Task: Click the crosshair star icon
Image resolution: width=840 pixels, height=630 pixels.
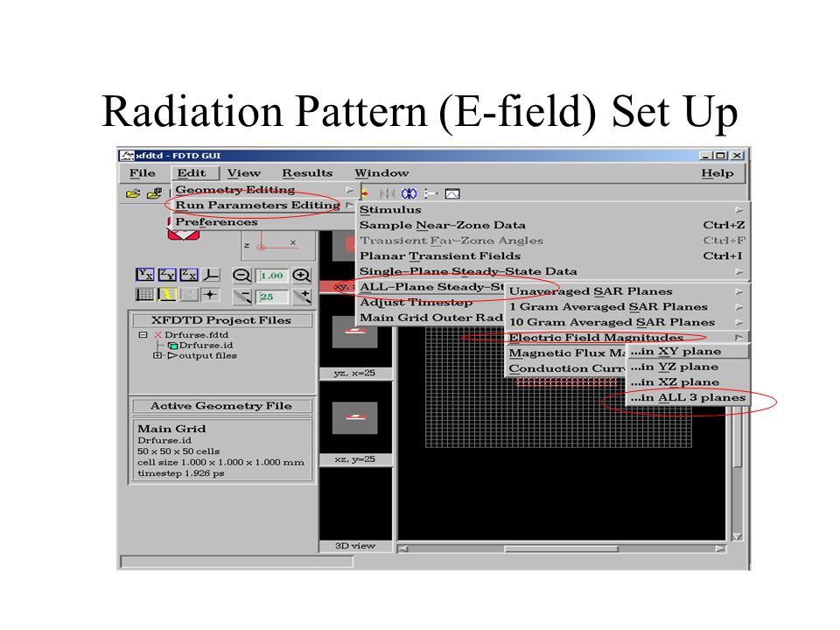Action: pos(211,295)
